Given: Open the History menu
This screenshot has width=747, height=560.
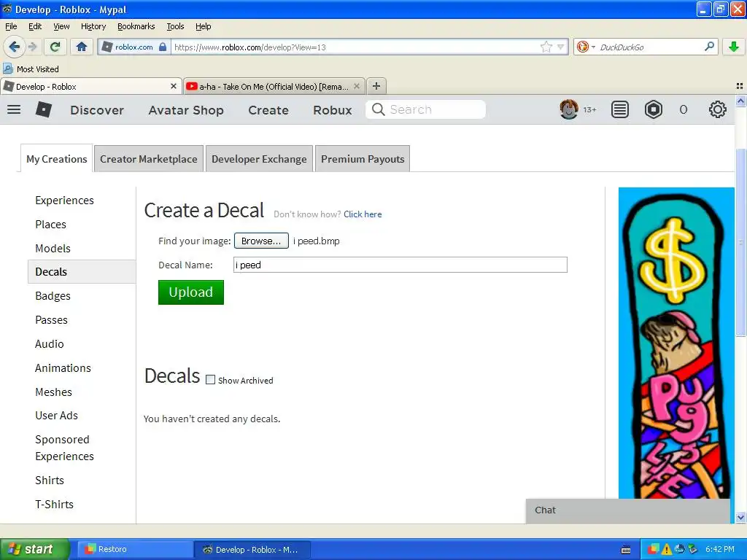Looking at the screenshot, I should coord(93,26).
